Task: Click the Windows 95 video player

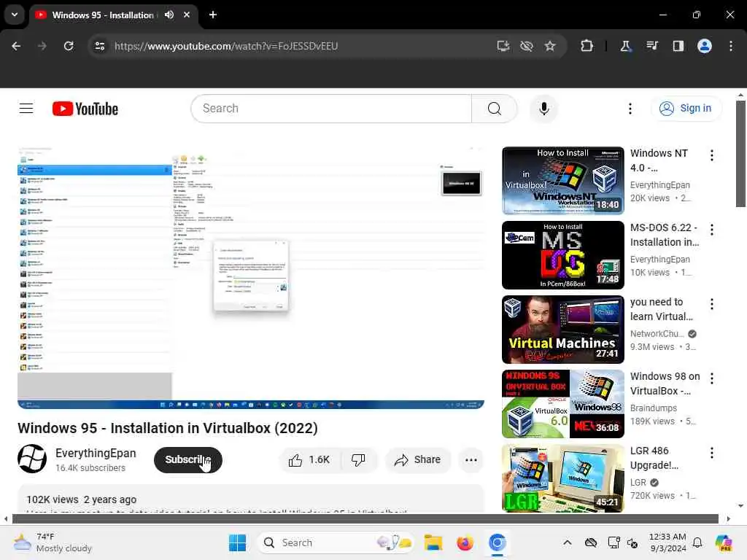Action: 251,278
